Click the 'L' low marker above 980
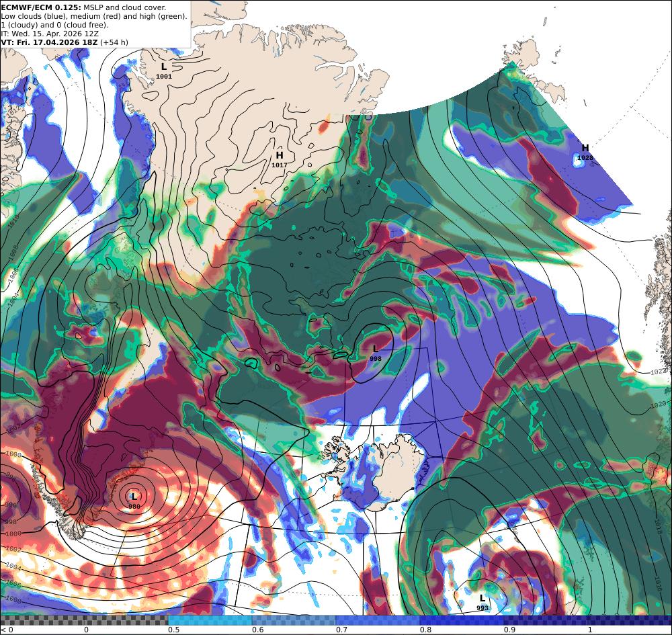 (134, 497)
